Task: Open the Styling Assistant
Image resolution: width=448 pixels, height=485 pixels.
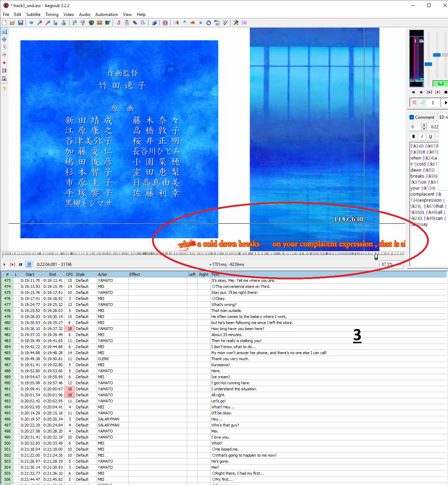Action: tap(184, 23)
